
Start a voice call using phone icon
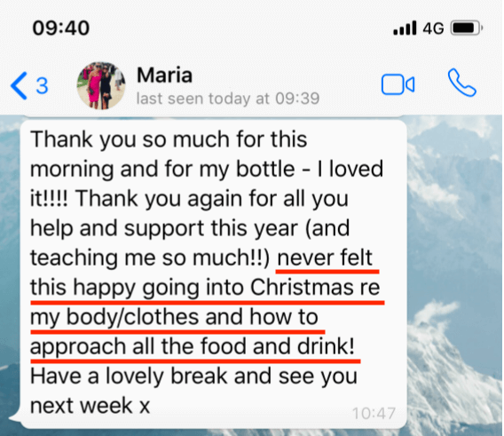pos(462,83)
